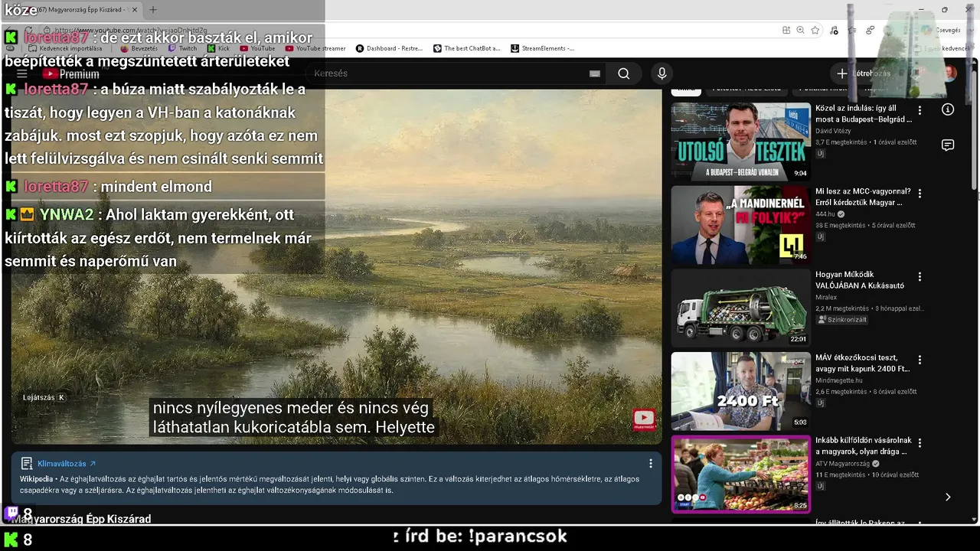Click the browser zoom magnifier icon
The width and height of the screenshot is (980, 551).
pos(801,30)
